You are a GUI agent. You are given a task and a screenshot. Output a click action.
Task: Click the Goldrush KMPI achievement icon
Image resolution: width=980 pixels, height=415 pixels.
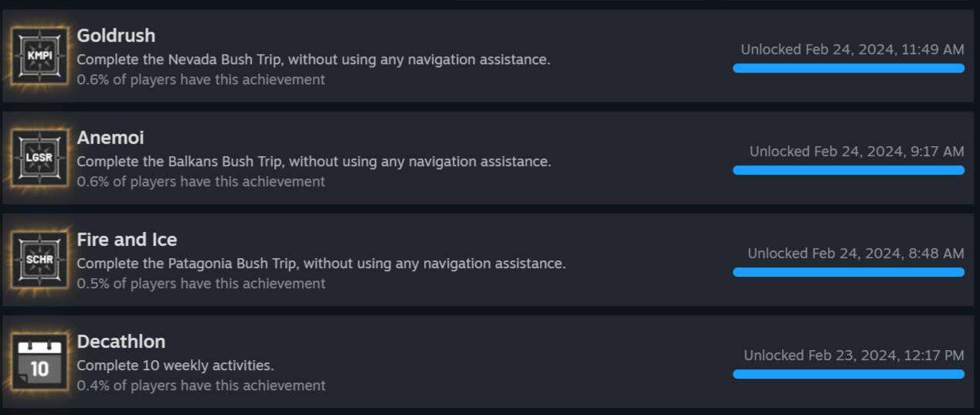(39, 56)
